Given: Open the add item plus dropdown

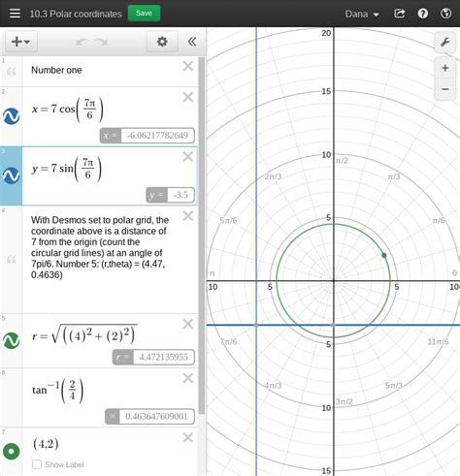Looking at the screenshot, I should (21, 42).
